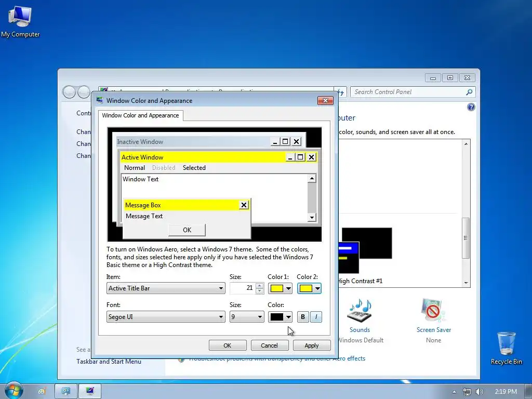The width and height of the screenshot is (532, 399).
Task: Toggle Italic font style button
Action: point(316,317)
